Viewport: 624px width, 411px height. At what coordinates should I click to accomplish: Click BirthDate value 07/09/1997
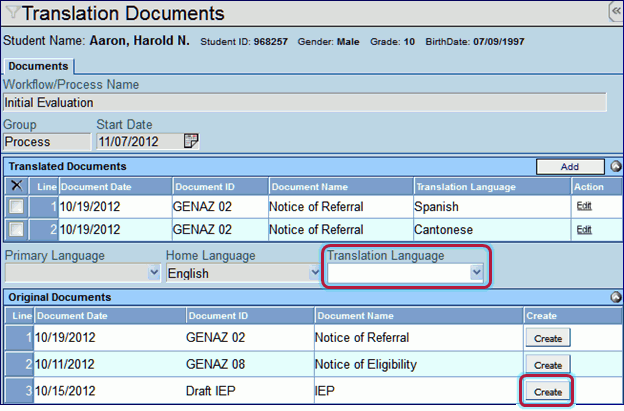(499, 41)
